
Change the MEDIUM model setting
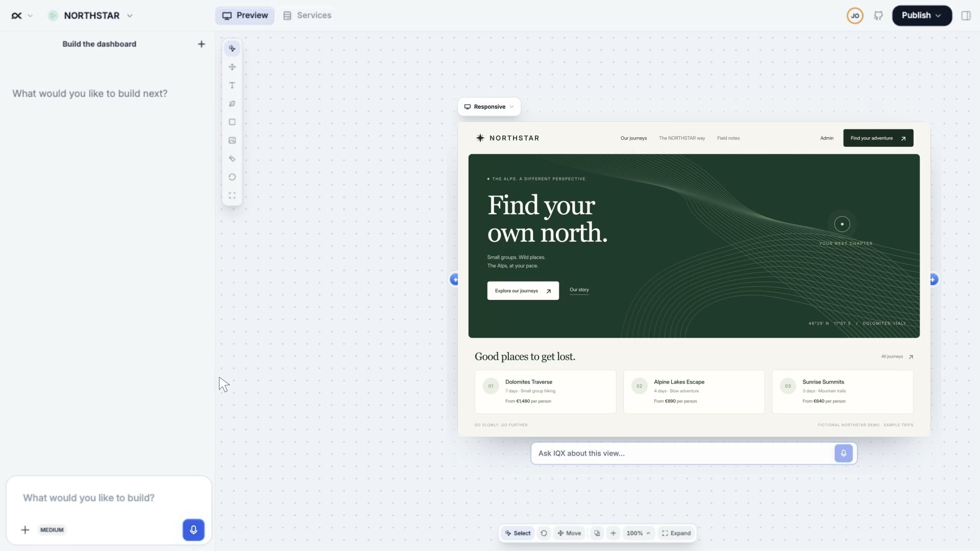(52, 530)
